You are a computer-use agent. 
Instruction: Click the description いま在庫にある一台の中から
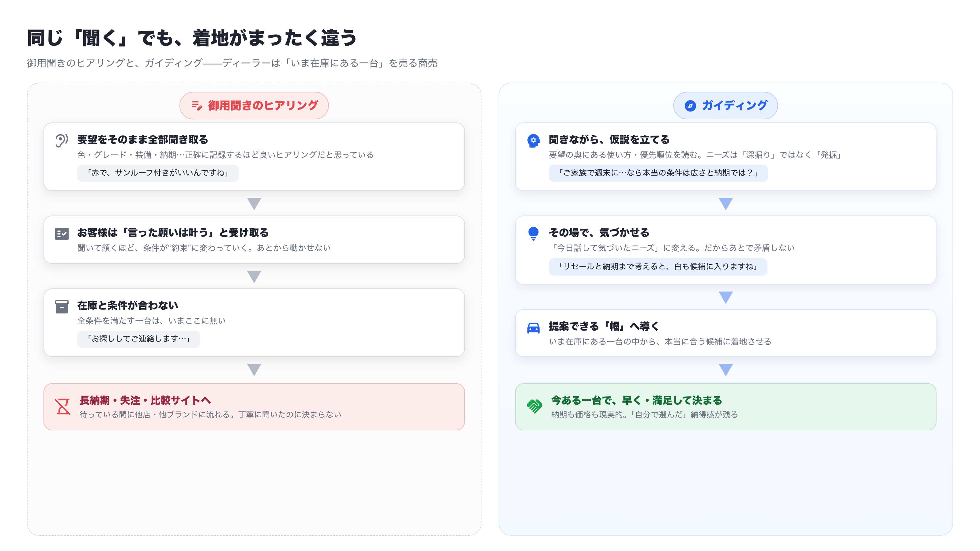(660, 342)
